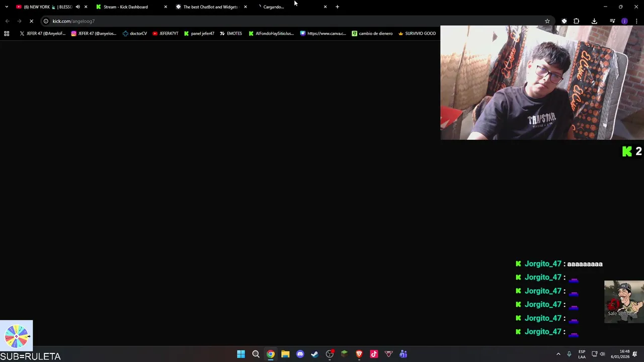Click the ruleta wheel image

click(17, 336)
